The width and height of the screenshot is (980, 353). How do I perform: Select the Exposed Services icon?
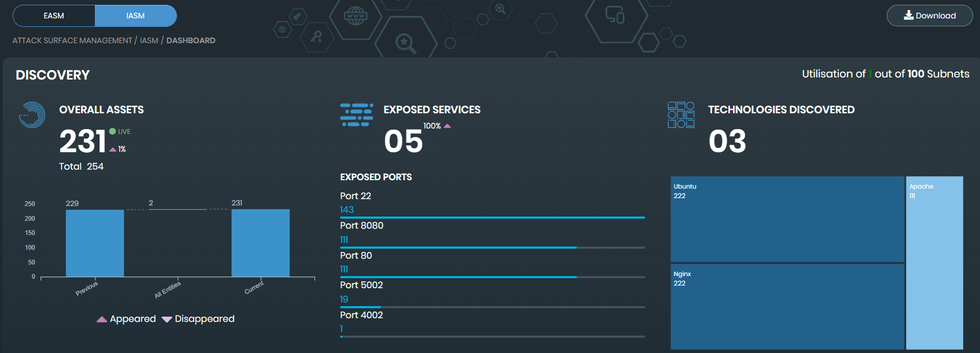(357, 115)
